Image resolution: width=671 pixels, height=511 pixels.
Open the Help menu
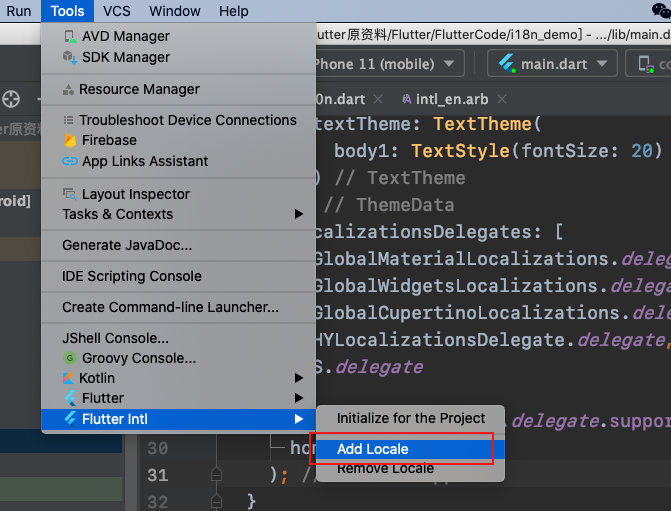[233, 11]
